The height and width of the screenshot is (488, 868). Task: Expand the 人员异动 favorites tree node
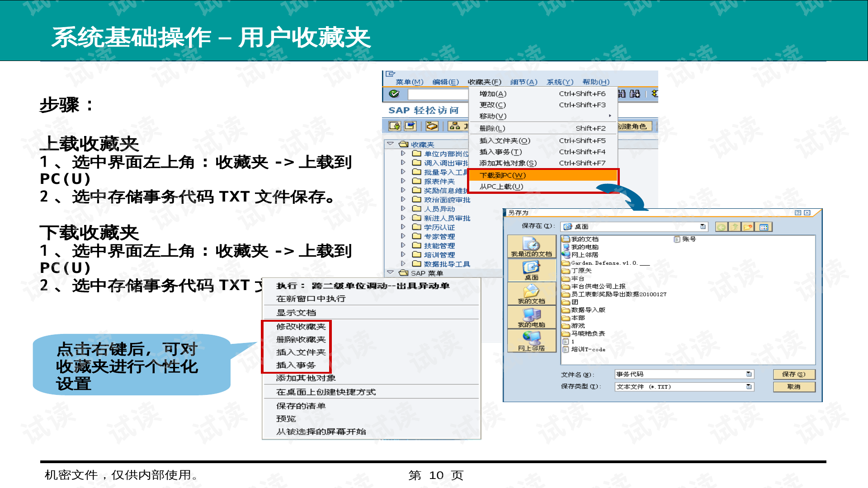[x=402, y=209]
